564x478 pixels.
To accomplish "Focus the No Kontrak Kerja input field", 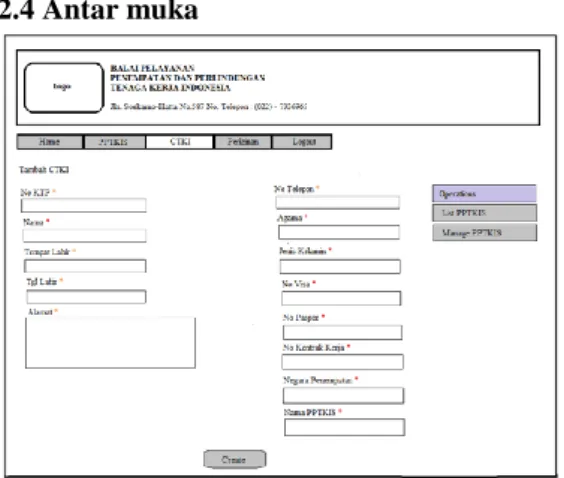I will pyautogui.click(x=342, y=362).
